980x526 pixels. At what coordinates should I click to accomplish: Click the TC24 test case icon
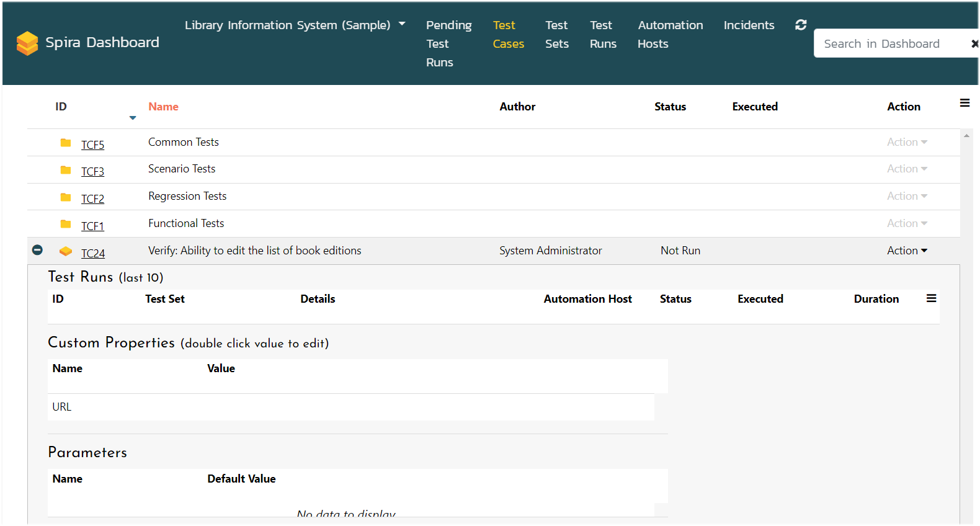(x=66, y=251)
